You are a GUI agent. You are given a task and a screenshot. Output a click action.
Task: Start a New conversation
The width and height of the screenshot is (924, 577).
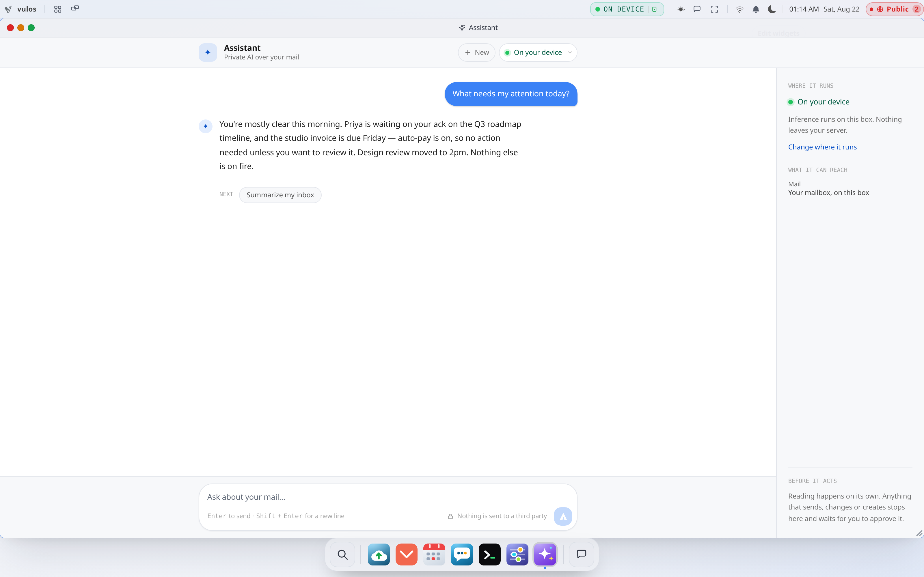(x=476, y=52)
